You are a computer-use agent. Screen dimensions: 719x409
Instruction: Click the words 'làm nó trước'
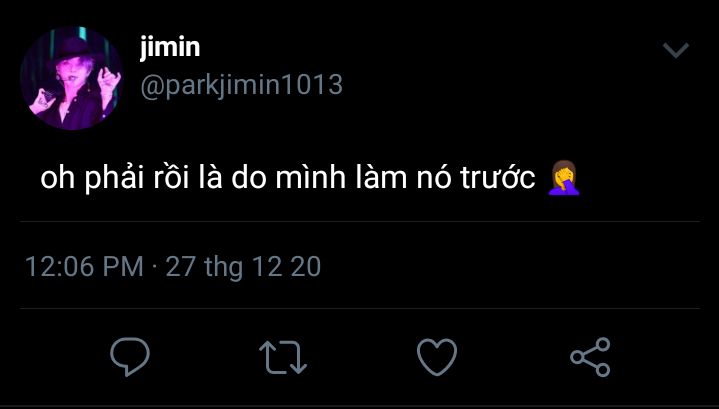pos(446,177)
